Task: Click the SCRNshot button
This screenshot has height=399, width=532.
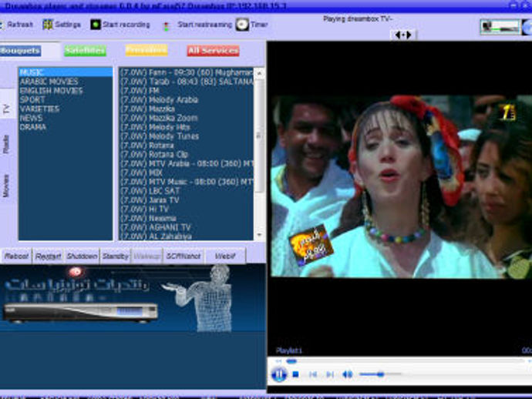Action: point(184,256)
